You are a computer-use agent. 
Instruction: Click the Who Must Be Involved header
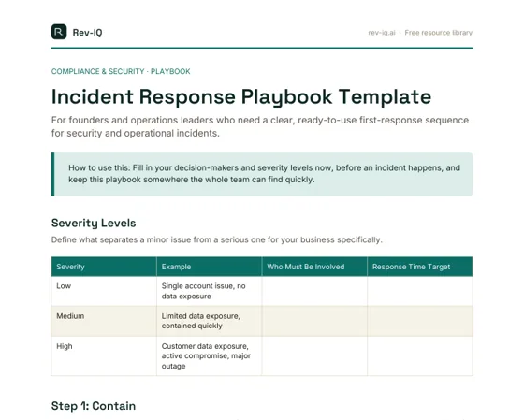314,267
